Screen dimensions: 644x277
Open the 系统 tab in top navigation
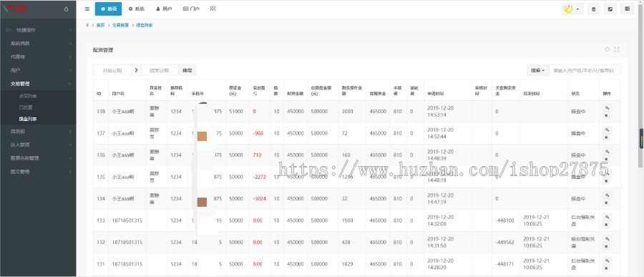136,9
